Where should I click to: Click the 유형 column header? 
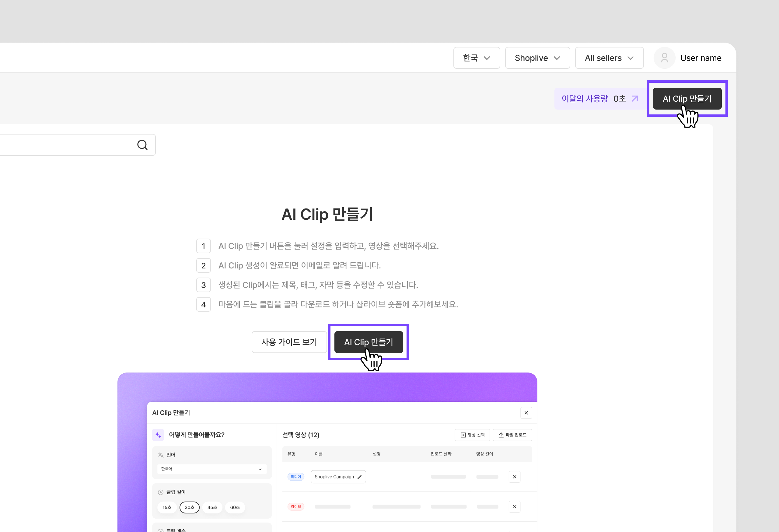(x=291, y=454)
